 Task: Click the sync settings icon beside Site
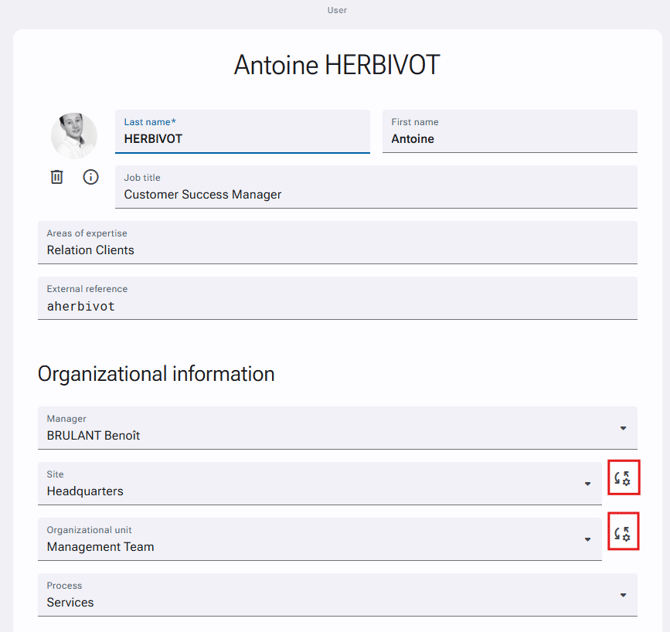point(623,478)
